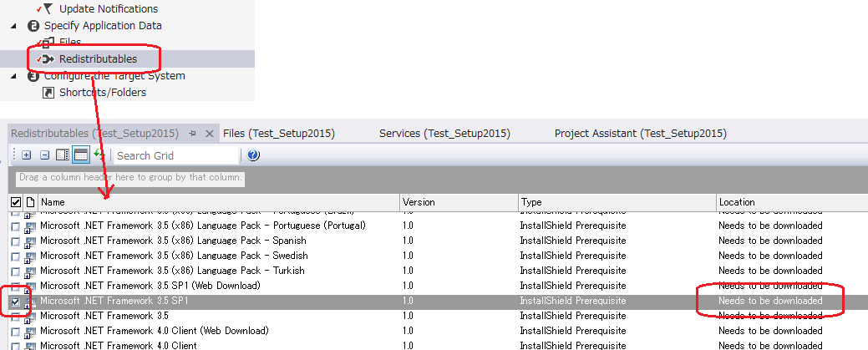This screenshot has width=868, height=350.
Task: Sort by Type column header
Action: tap(617, 202)
